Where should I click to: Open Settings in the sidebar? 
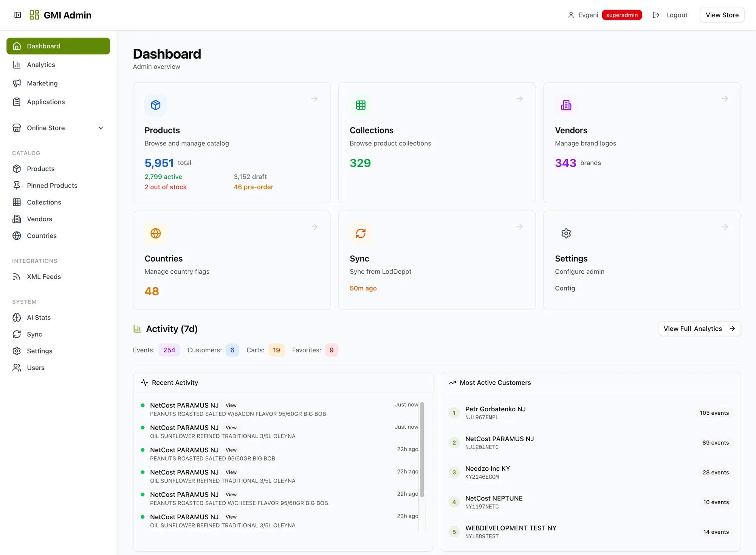(58, 351)
